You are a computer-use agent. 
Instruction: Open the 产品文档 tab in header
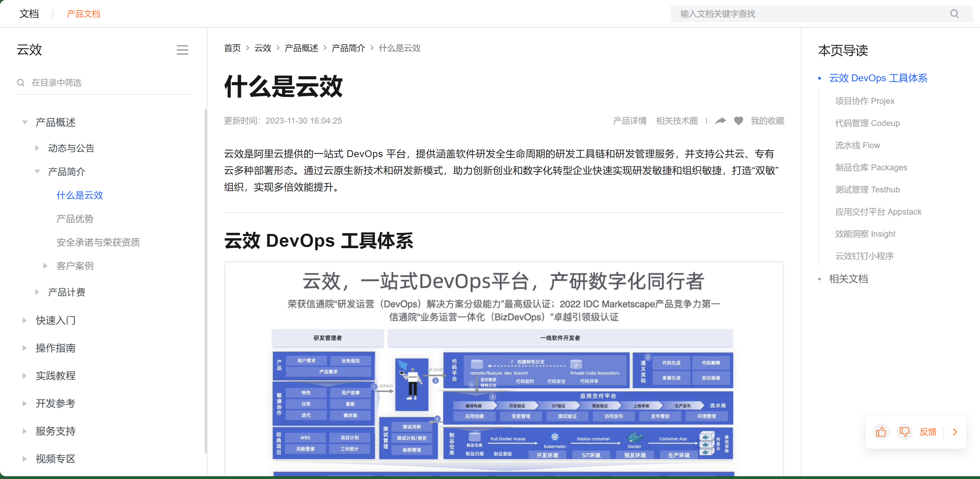[x=83, y=14]
